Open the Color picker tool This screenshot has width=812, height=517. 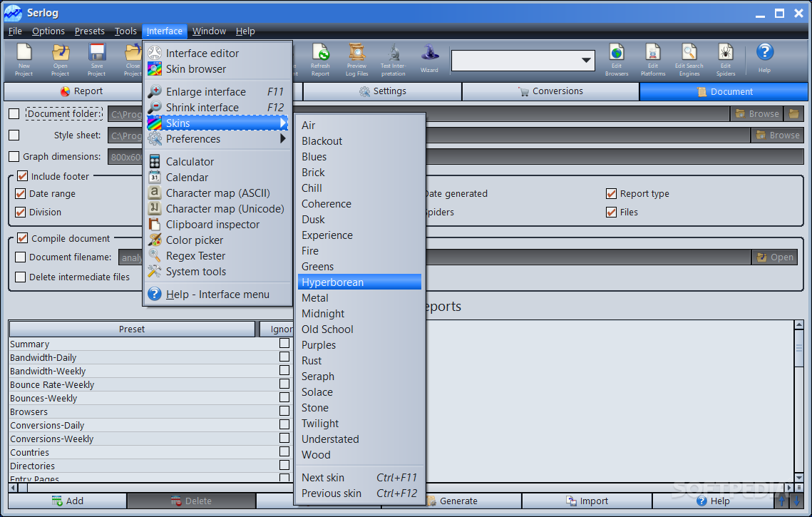pyautogui.click(x=194, y=240)
